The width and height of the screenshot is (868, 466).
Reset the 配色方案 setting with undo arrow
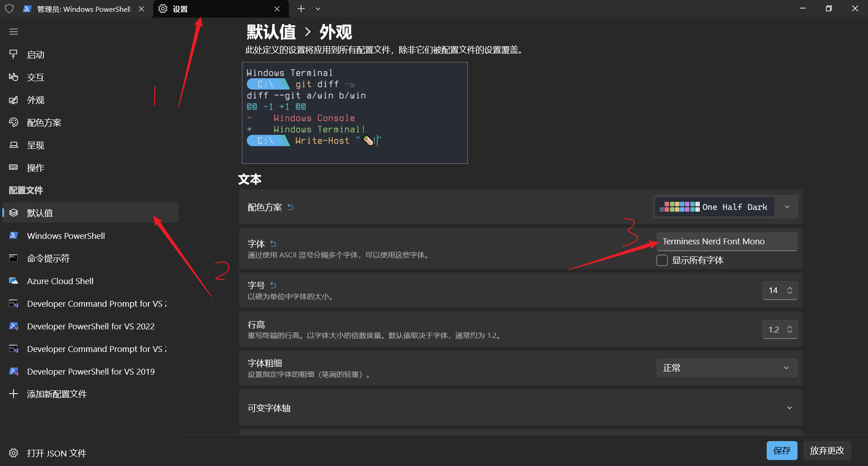coord(290,207)
